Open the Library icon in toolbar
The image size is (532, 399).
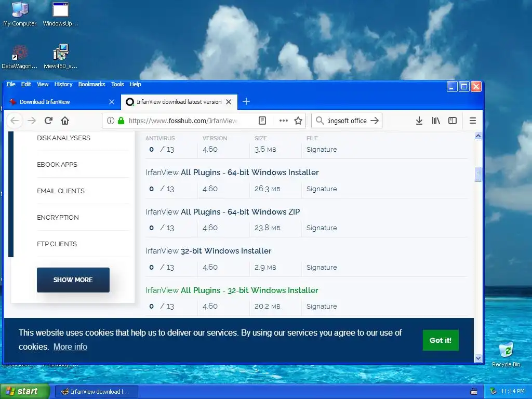pos(436,121)
